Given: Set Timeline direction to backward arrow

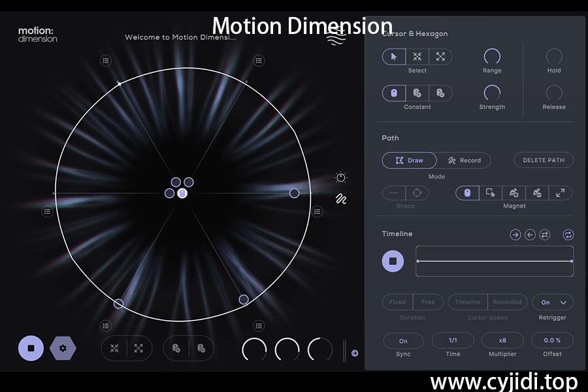Looking at the screenshot, I should click(x=530, y=235).
